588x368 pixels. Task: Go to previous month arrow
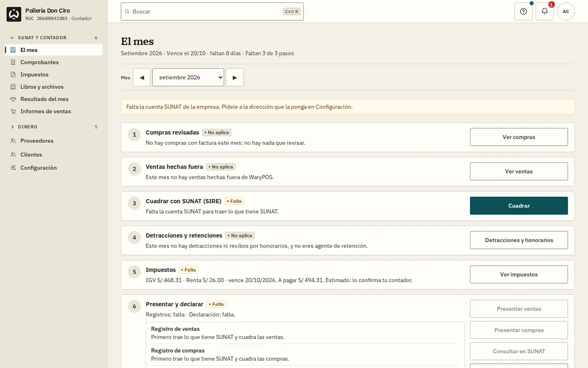pyautogui.click(x=142, y=78)
